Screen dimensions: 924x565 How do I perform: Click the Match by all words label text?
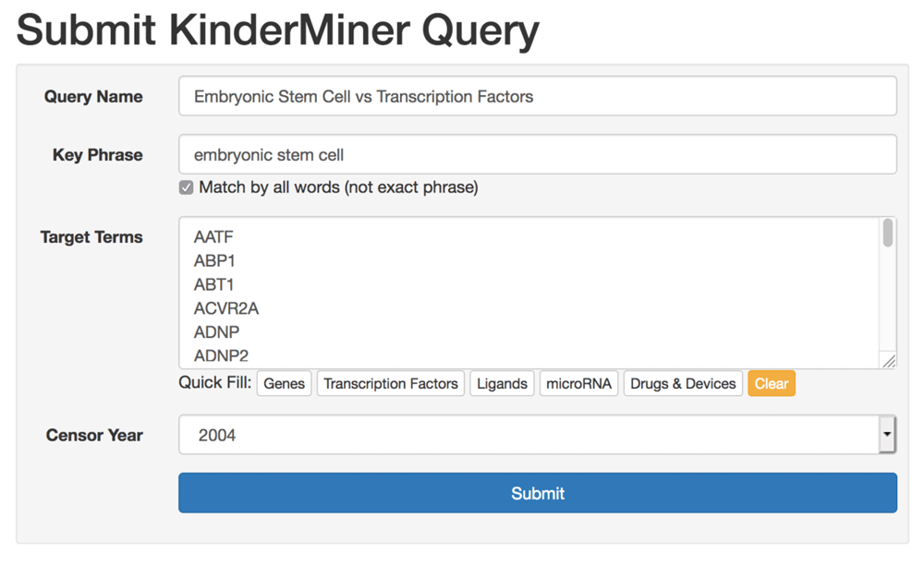coord(338,187)
